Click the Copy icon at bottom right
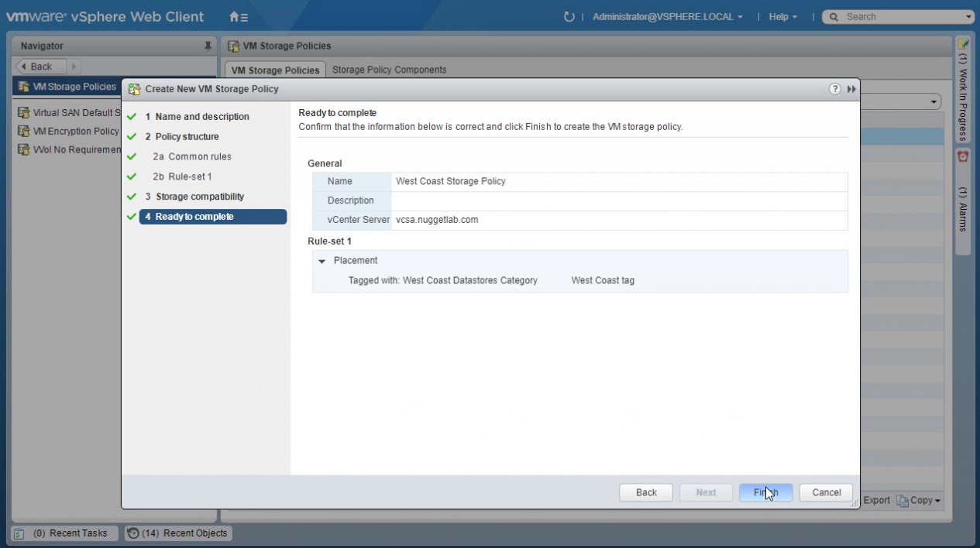This screenshot has height=548, width=980. coord(903,501)
